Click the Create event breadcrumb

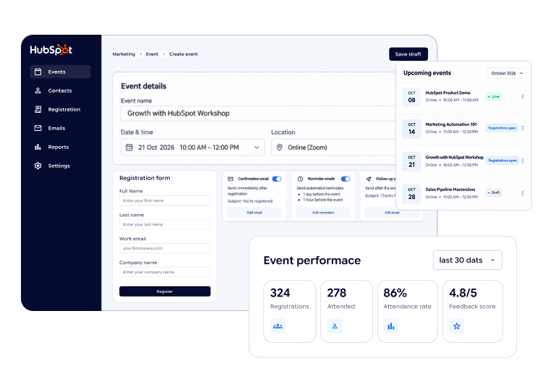(184, 54)
